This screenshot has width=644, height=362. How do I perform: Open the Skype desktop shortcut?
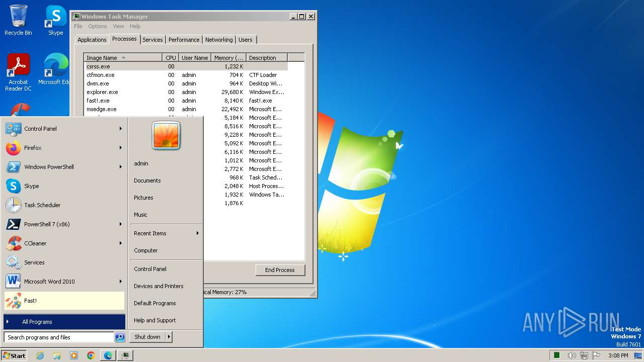tap(55, 20)
